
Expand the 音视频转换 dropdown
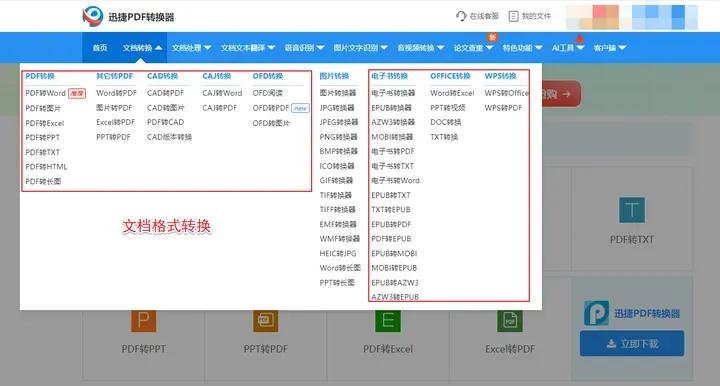coord(440,48)
